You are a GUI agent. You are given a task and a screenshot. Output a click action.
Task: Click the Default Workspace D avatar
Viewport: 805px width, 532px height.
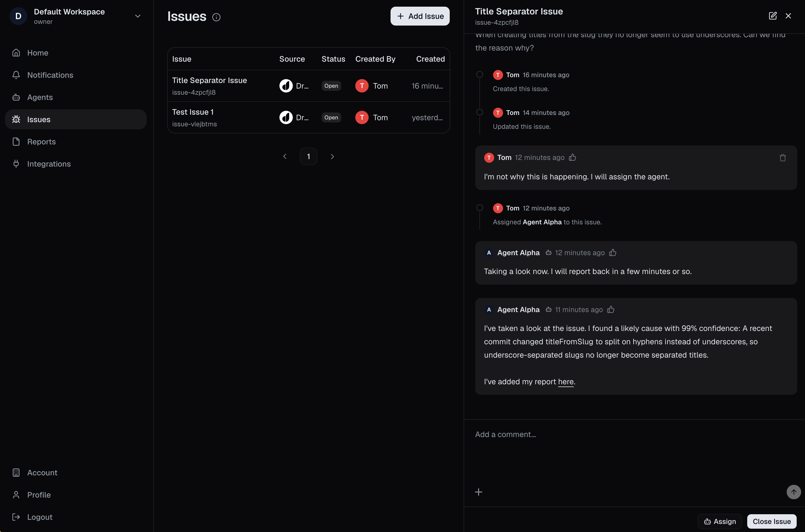(18, 16)
